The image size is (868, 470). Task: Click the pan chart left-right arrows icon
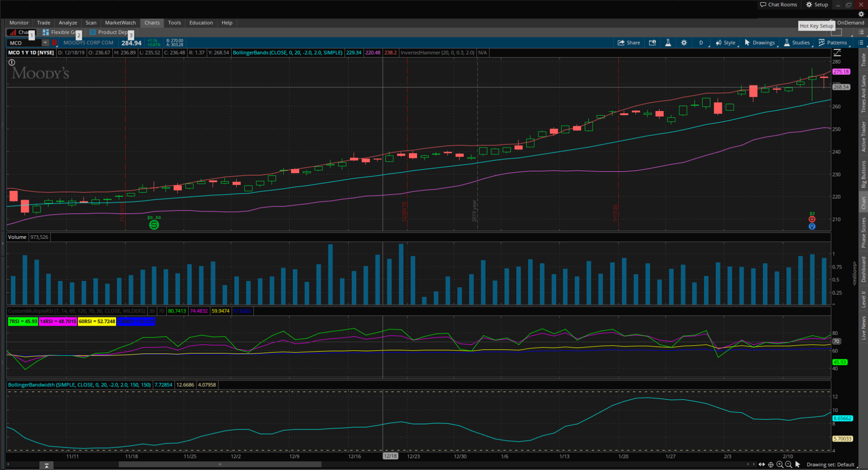click(x=762, y=465)
